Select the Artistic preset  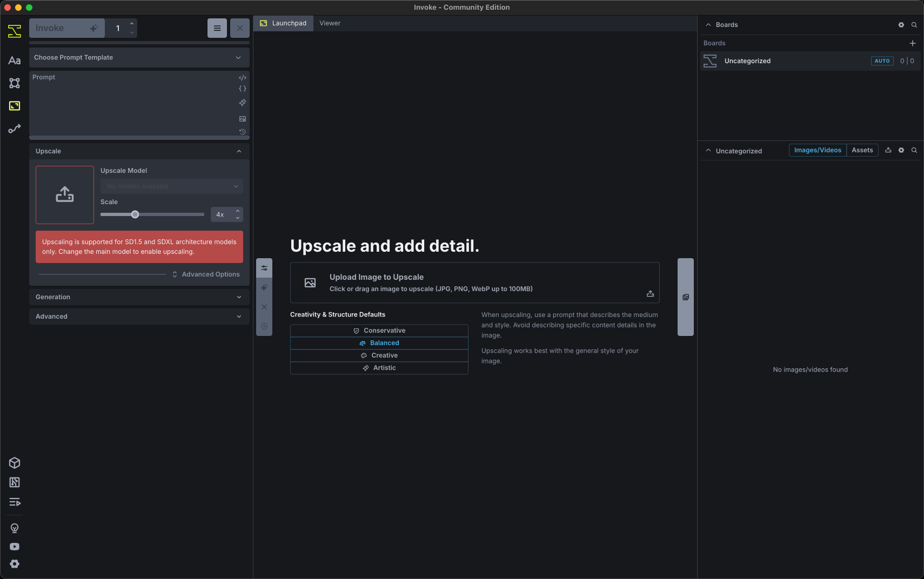[379, 368]
